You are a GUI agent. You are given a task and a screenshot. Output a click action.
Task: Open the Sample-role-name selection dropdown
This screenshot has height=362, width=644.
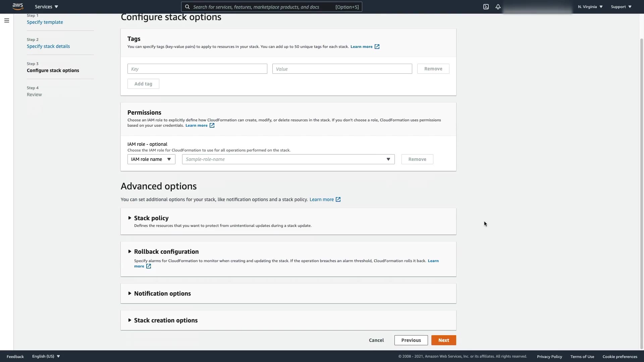pyautogui.click(x=288, y=159)
